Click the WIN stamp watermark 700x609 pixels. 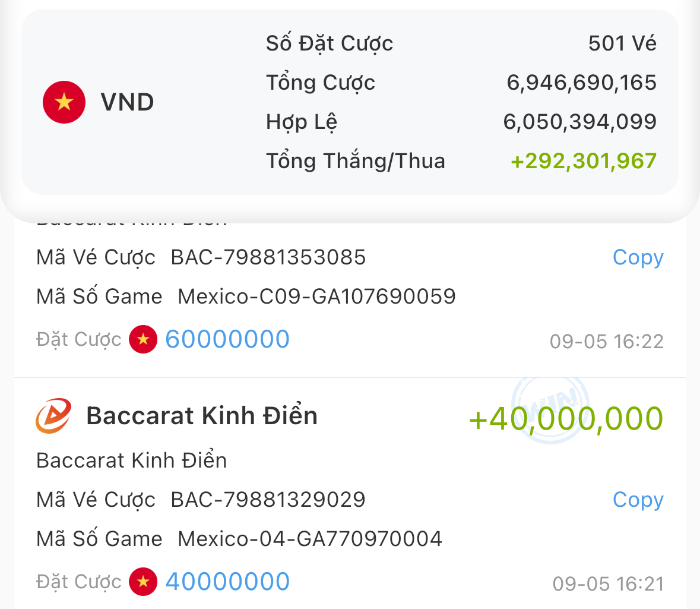pyautogui.click(x=550, y=408)
